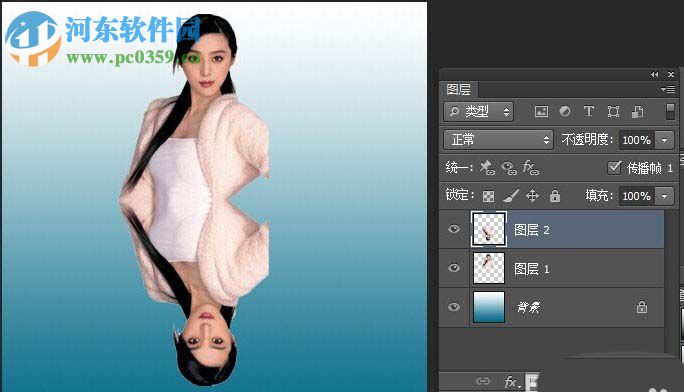The height and width of the screenshot is (392, 684).
Task: Toggle the layer filtering switch
Action: pos(670,112)
